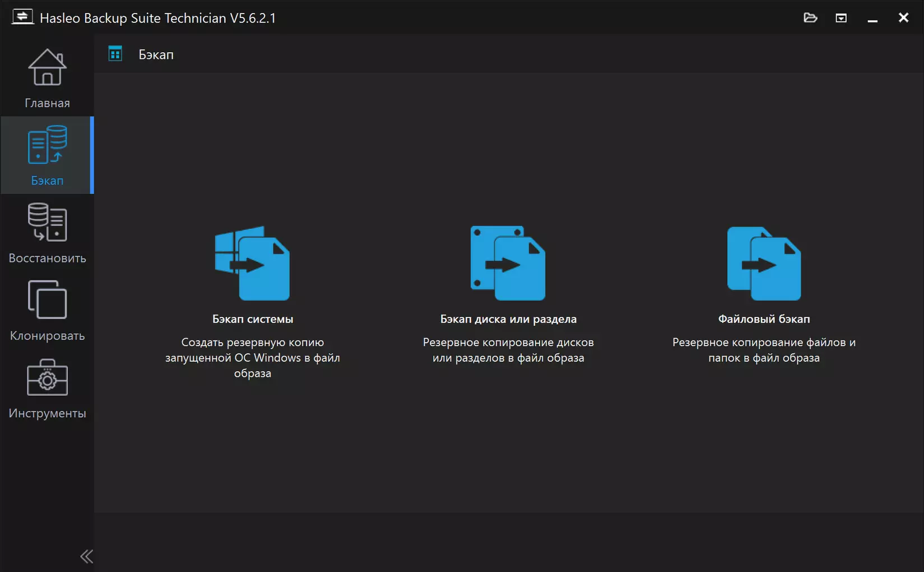Open the Главная home icon in sidebar
This screenshot has height=572, width=924.
coord(47,67)
